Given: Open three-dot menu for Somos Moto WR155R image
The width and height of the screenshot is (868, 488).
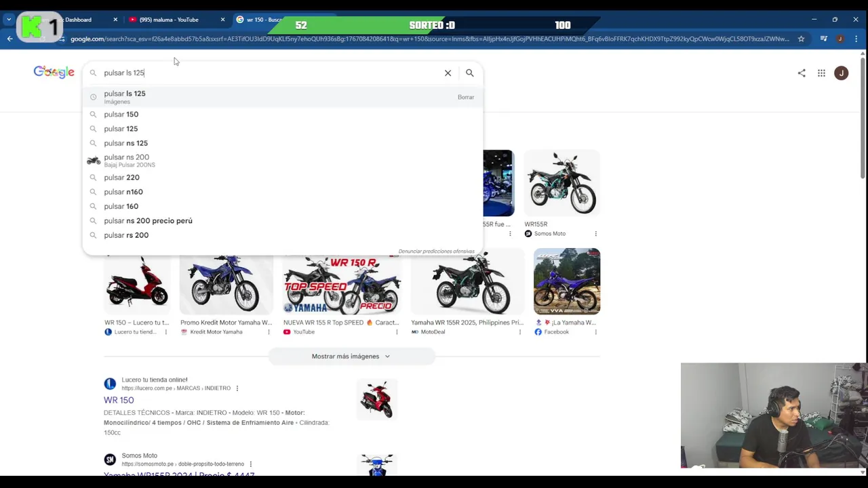Looking at the screenshot, I should pyautogui.click(x=595, y=234).
